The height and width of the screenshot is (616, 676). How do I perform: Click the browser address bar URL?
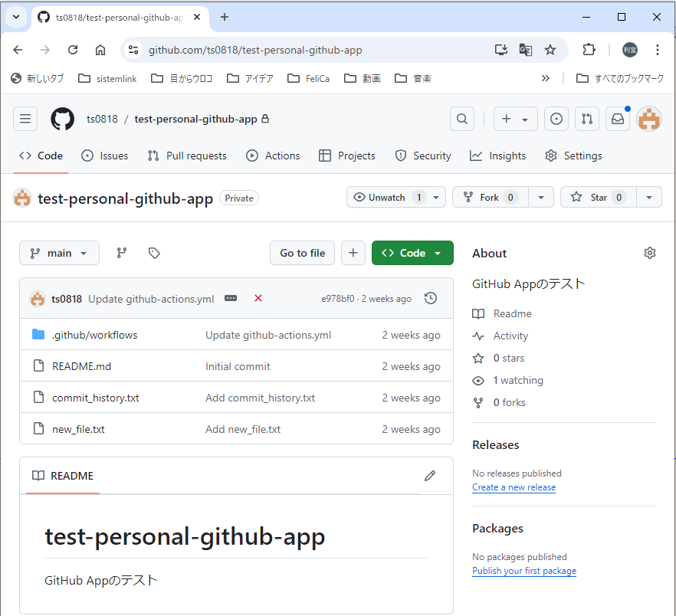pos(255,50)
